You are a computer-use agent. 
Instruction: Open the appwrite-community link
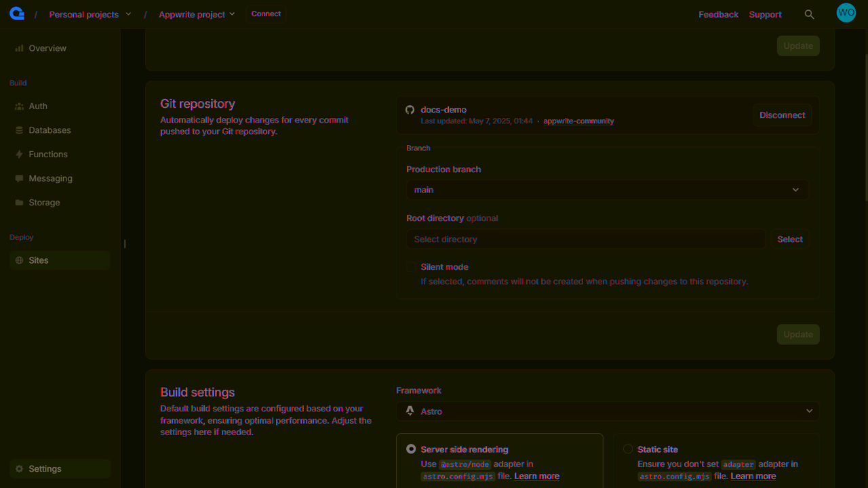(578, 121)
